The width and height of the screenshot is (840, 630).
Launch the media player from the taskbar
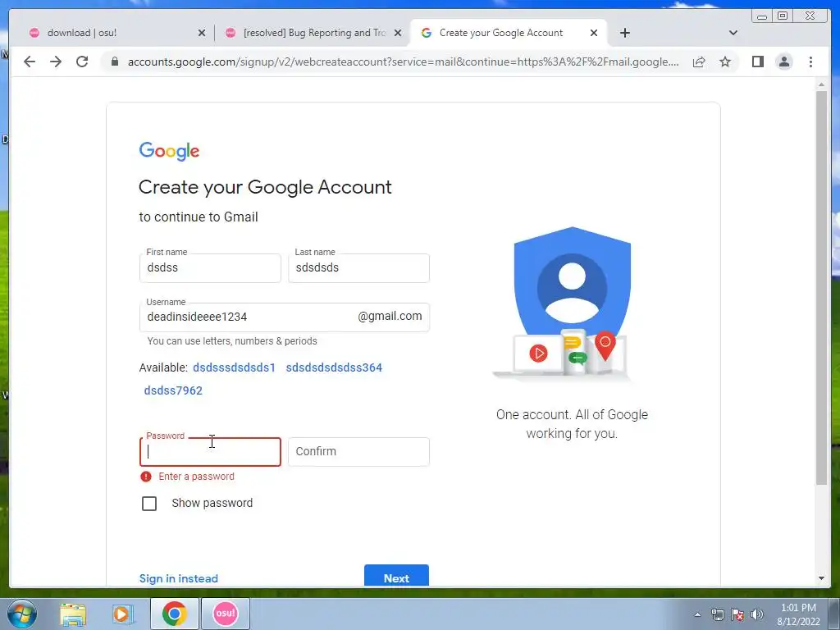pyautogui.click(x=121, y=614)
